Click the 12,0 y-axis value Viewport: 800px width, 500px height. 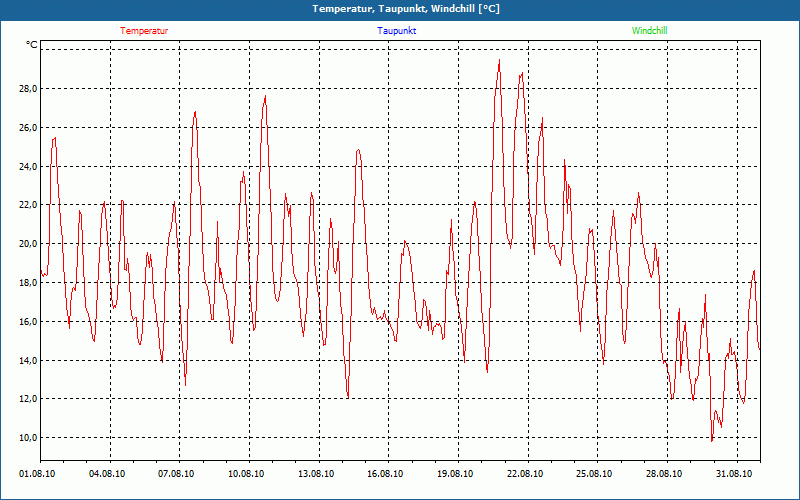click(28, 398)
